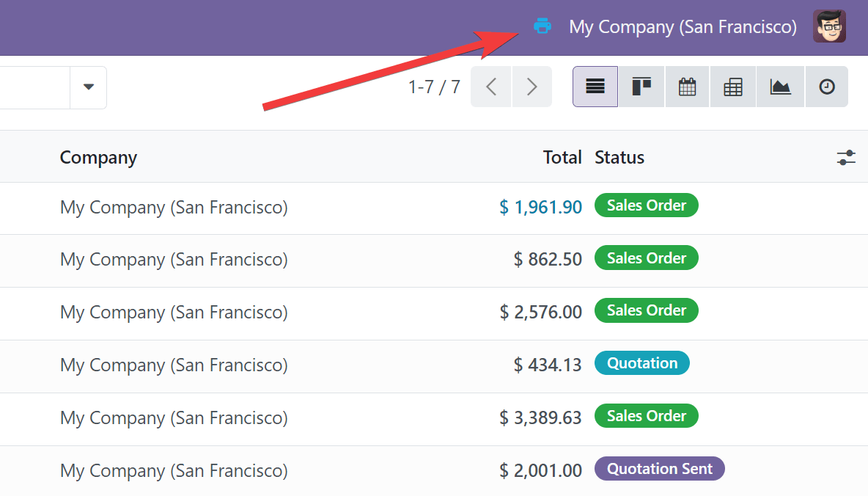Viewport: 868px width, 496px height.
Task: Switch to graph view
Action: pos(780,87)
